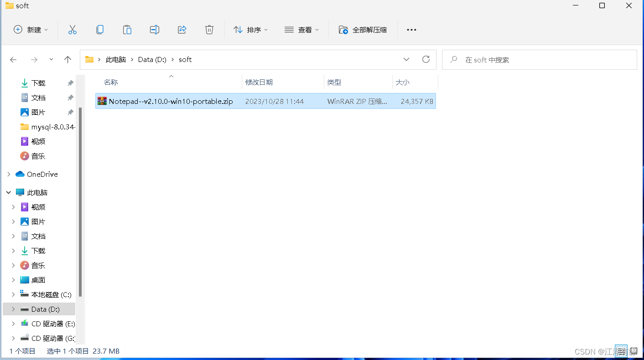Share the selected file

(182, 29)
